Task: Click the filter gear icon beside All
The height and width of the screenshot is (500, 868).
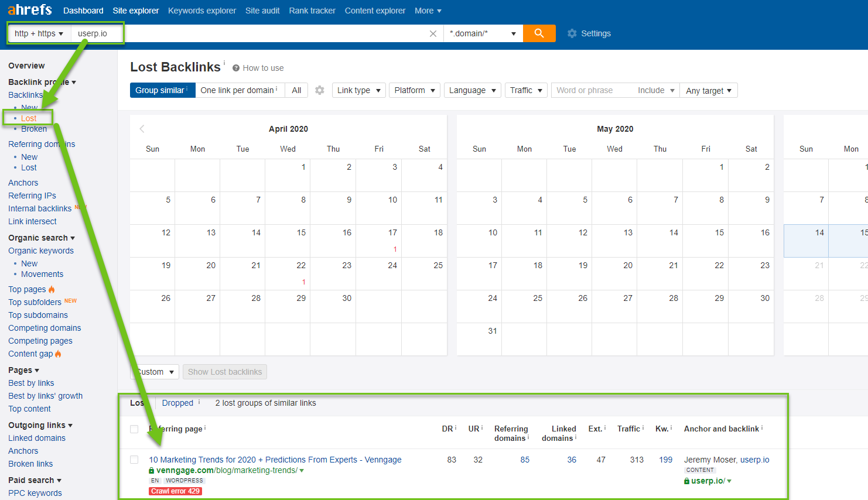Action: pos(319,90)
